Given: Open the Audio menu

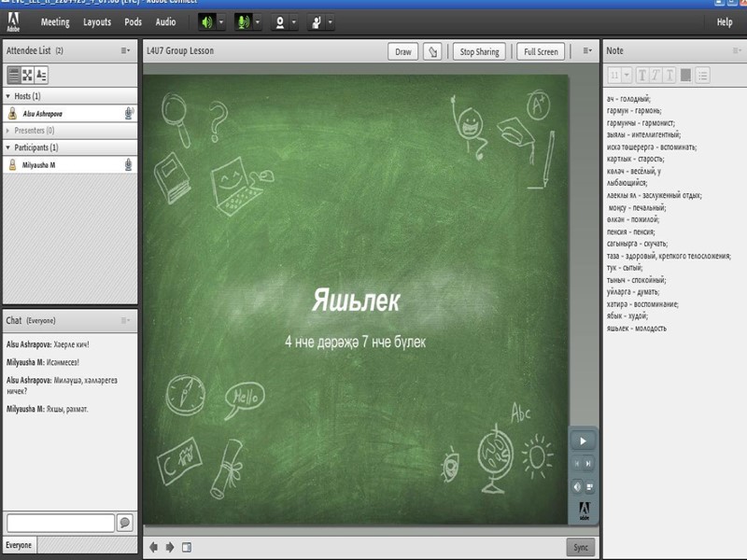Looking at the screenshot, I should [x=165, y=21].
